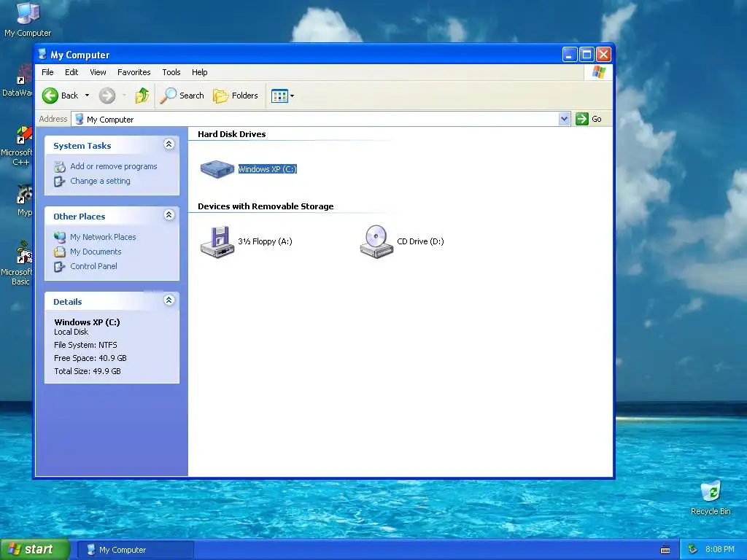Open Control Panel link
The width and height of the screenshot is (747, 560).
93,266
